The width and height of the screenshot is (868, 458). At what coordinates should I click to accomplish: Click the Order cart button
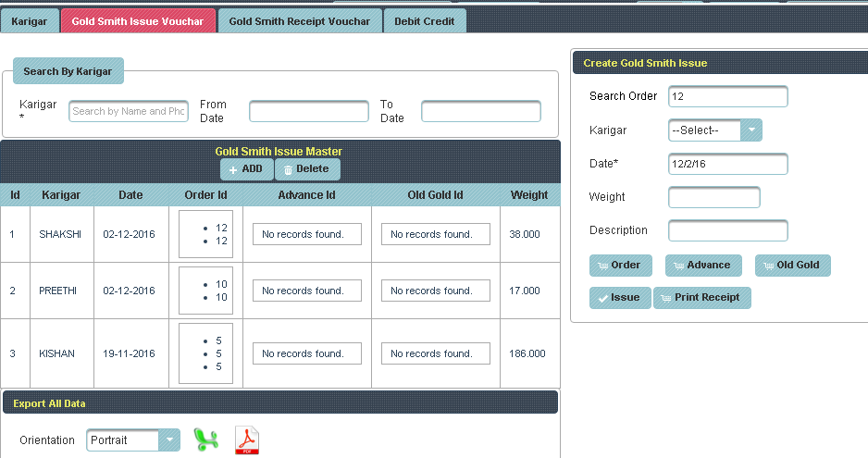[x=620, y=266]
